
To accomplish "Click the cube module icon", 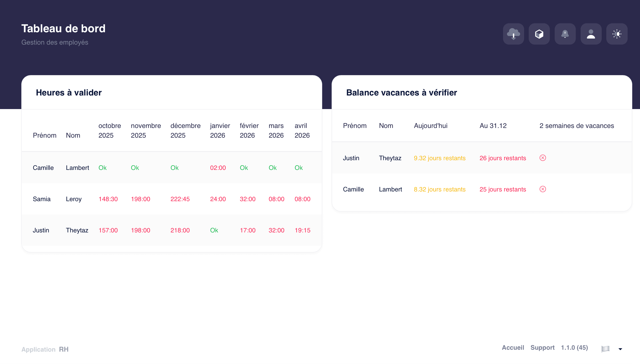I will click(539, 34).
